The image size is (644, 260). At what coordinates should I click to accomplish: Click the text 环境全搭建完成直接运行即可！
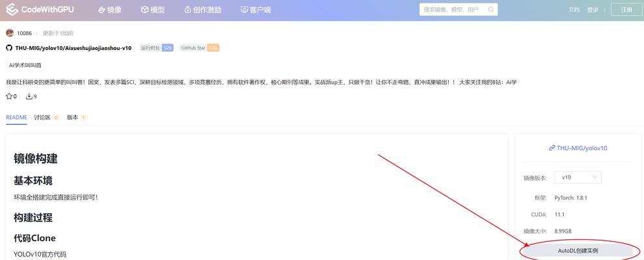tap(56, 197)
